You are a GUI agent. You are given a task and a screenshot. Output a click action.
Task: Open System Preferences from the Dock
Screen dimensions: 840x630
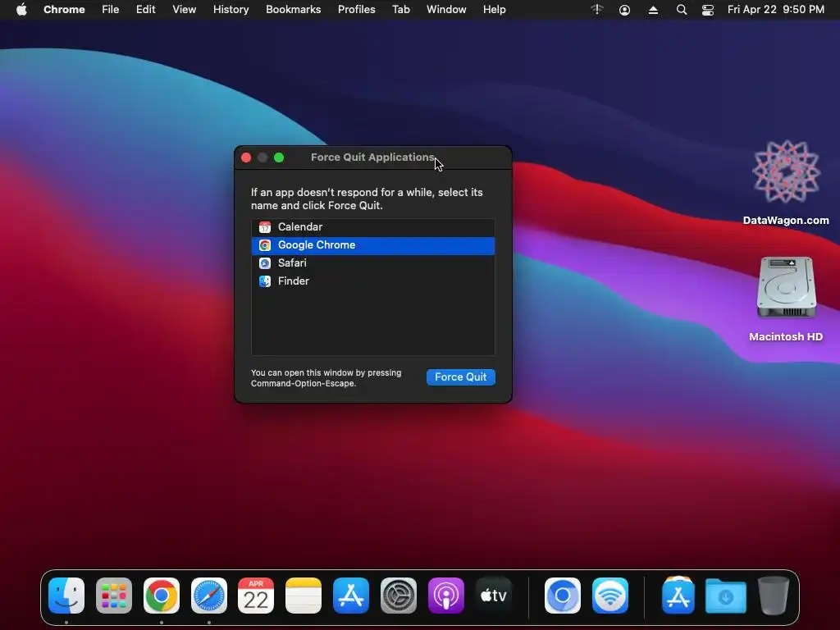click(399, 596)
